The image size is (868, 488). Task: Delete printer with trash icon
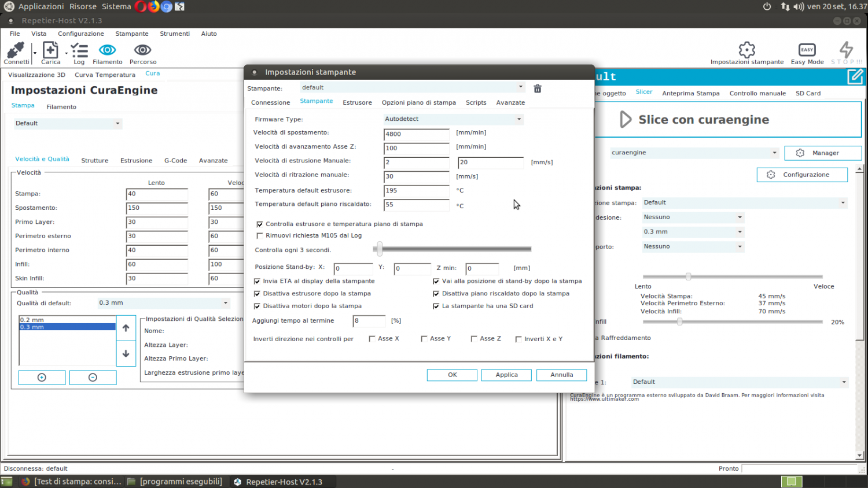point(538,88)
